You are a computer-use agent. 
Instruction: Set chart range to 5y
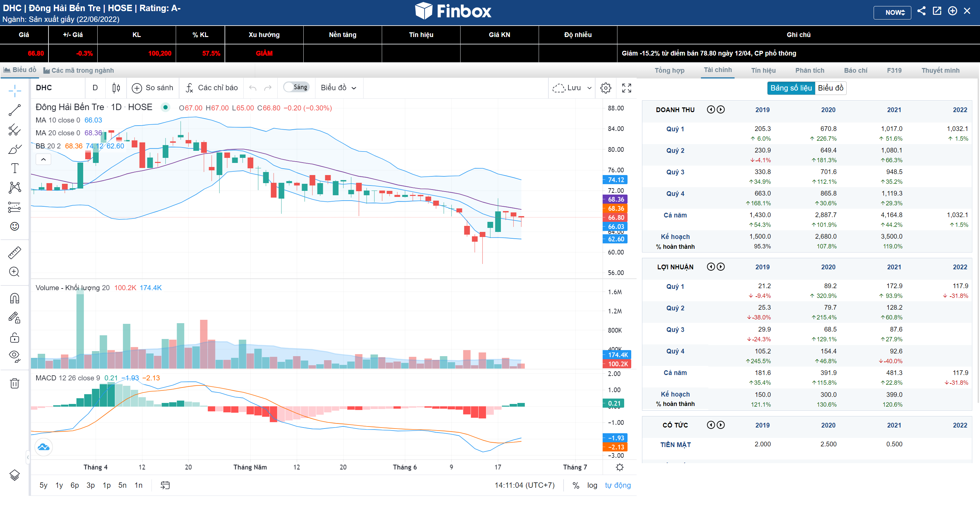[43, 485]
